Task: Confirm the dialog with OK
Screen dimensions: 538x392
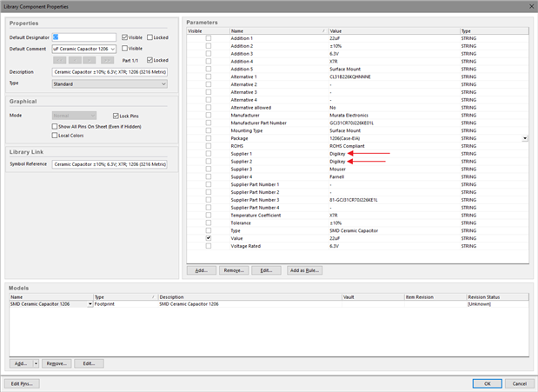Action: click(487, 383)
